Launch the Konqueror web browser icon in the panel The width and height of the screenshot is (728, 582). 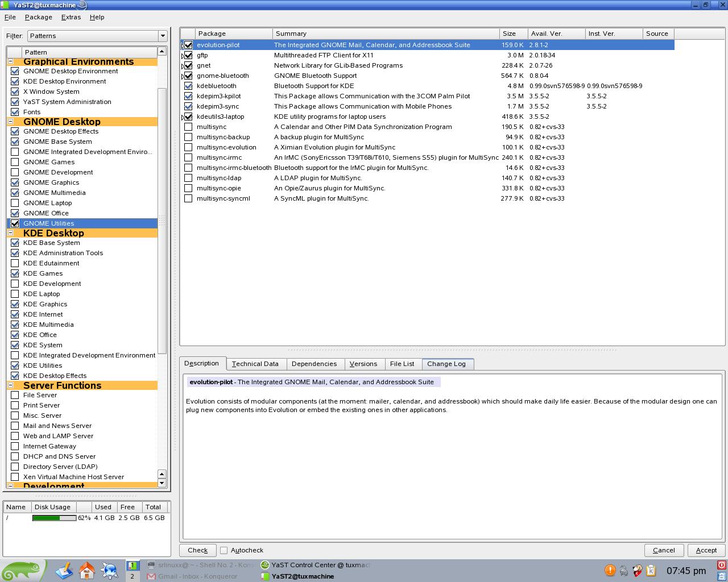point(109,570)
